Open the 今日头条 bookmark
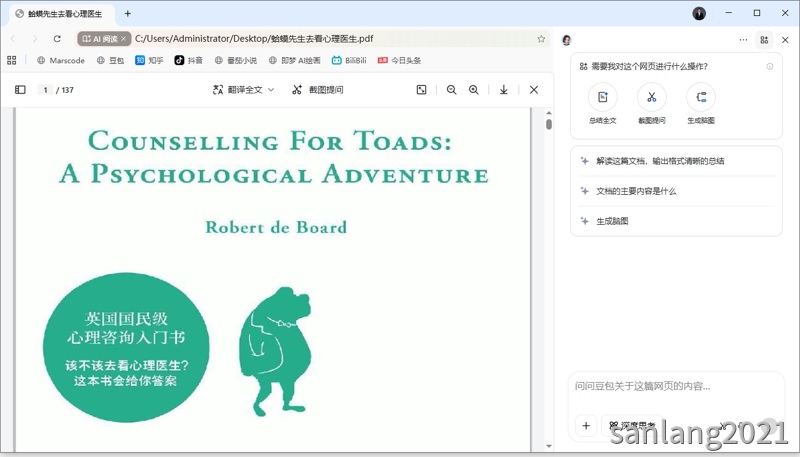This screenshot has height=457, width=800. coord(399,60)
